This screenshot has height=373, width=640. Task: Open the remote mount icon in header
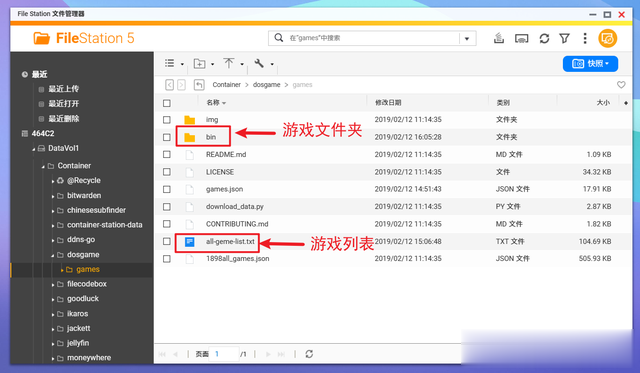(499, 38)
